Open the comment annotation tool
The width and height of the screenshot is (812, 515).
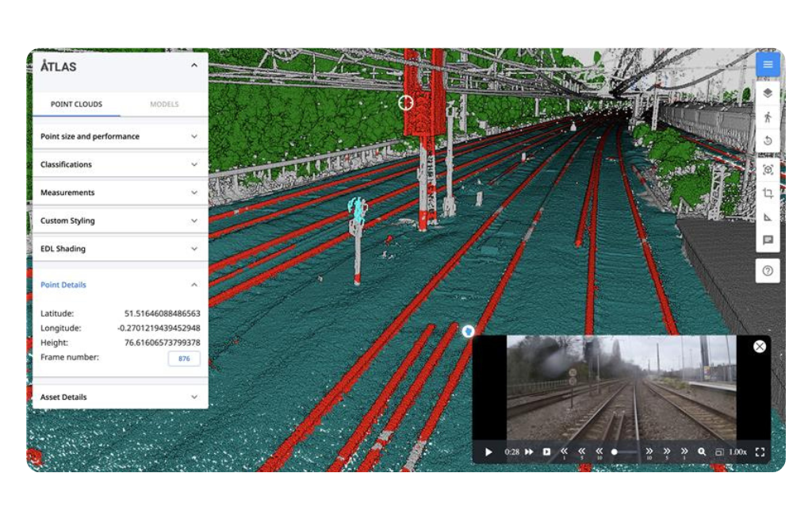tap(767, 240)
